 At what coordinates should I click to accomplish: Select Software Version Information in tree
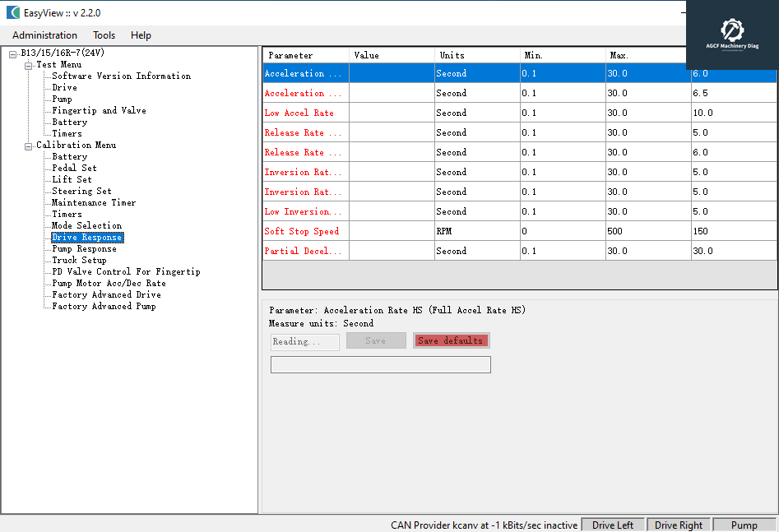(x=121, y=76)
